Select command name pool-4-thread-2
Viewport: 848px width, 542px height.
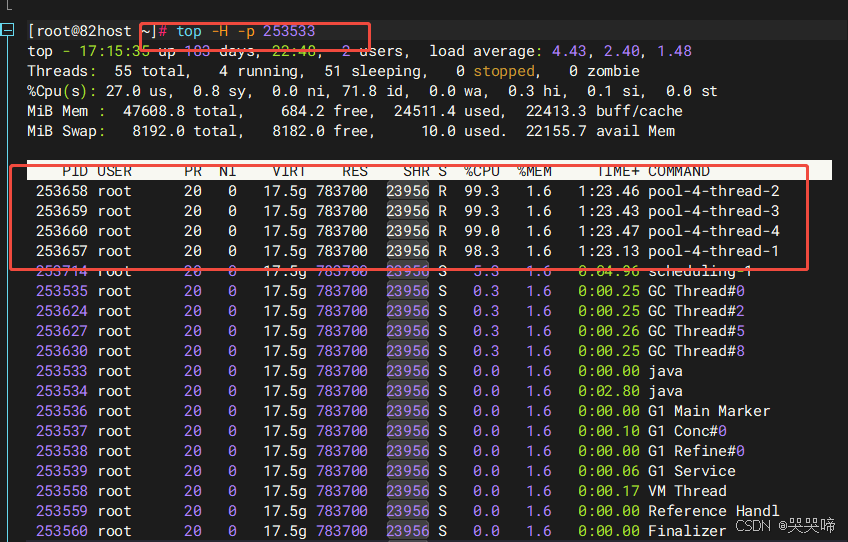714,191
